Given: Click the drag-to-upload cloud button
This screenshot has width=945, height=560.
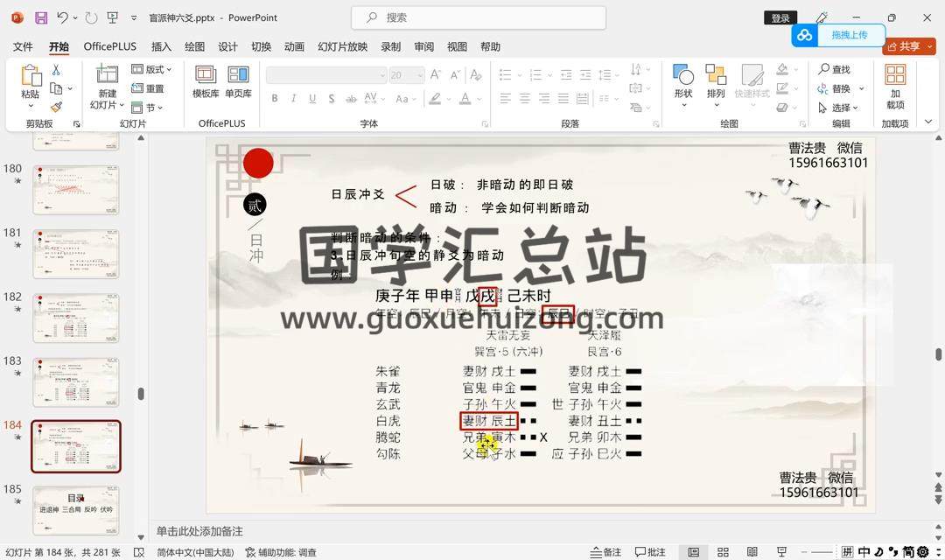Looking at the screenshot, I should 838,36.
